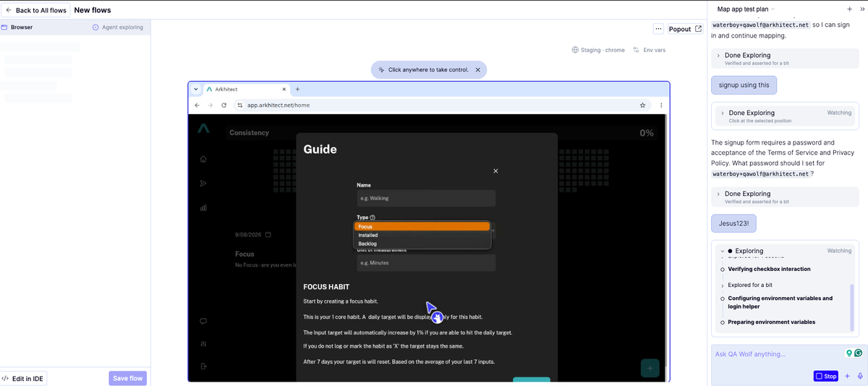Open the three-dots menu beside Popout

(x=658, y=29)
